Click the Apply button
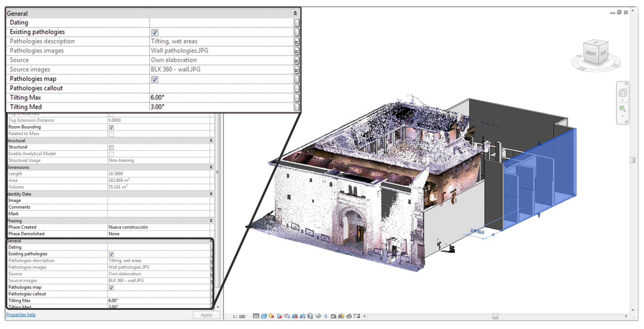Image resolution: width=644 pixels, height=329 pixels. click(206, 315)
